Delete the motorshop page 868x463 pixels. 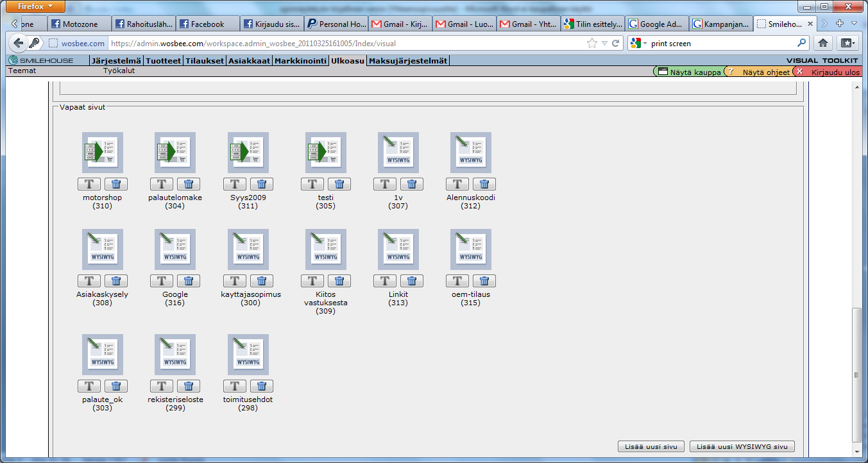click(116, 185)
